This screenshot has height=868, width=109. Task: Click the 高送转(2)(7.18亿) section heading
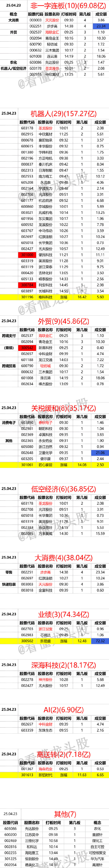(x=64, y=754)
